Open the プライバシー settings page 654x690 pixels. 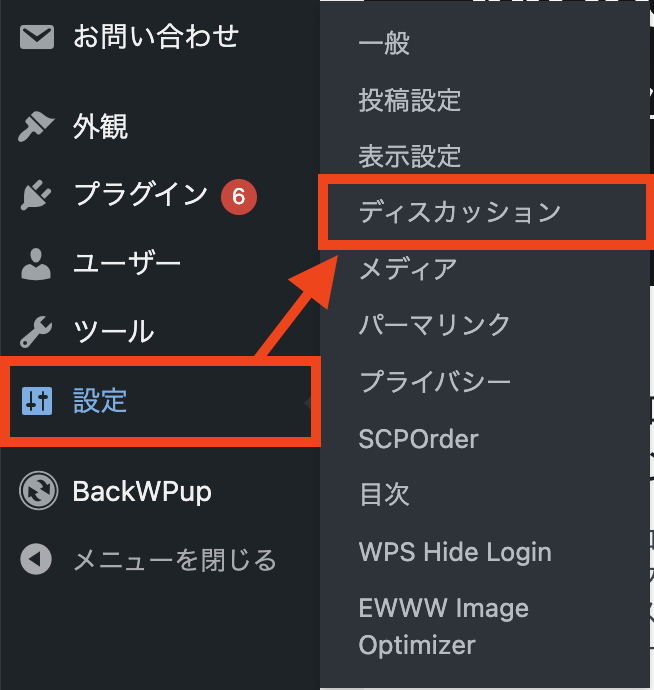point(435,382)
